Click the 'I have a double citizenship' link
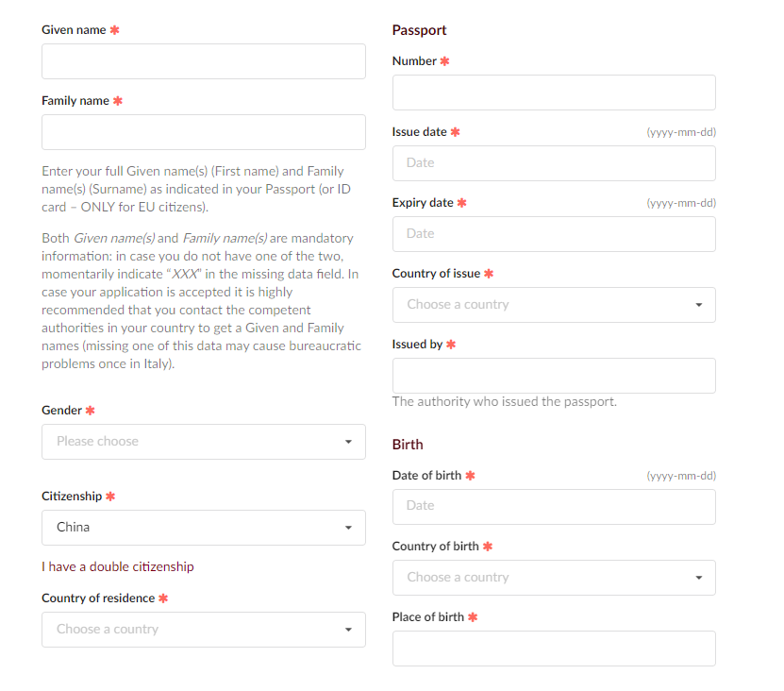The image size is (784, 691). [x=118, y=566]
